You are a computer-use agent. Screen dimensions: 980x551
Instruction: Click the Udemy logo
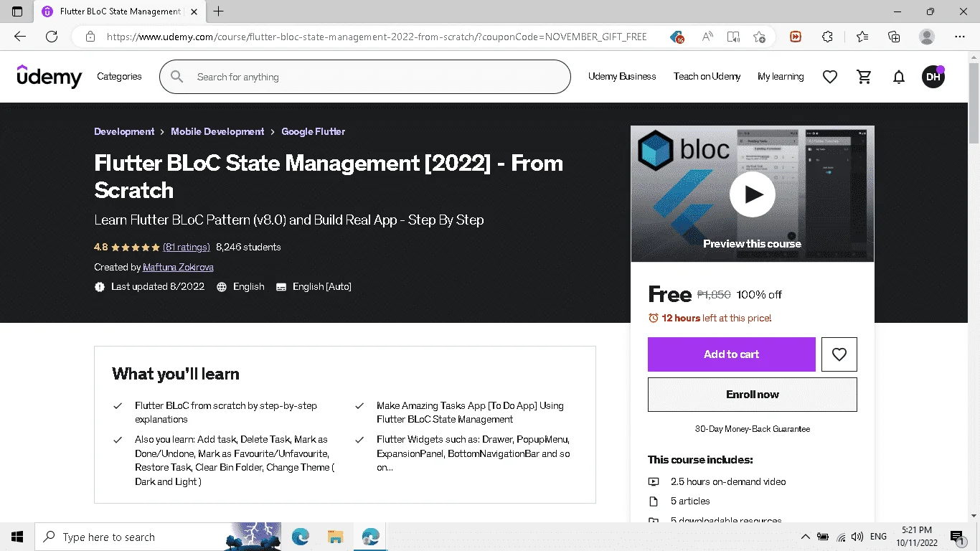[x=50, y=76]
